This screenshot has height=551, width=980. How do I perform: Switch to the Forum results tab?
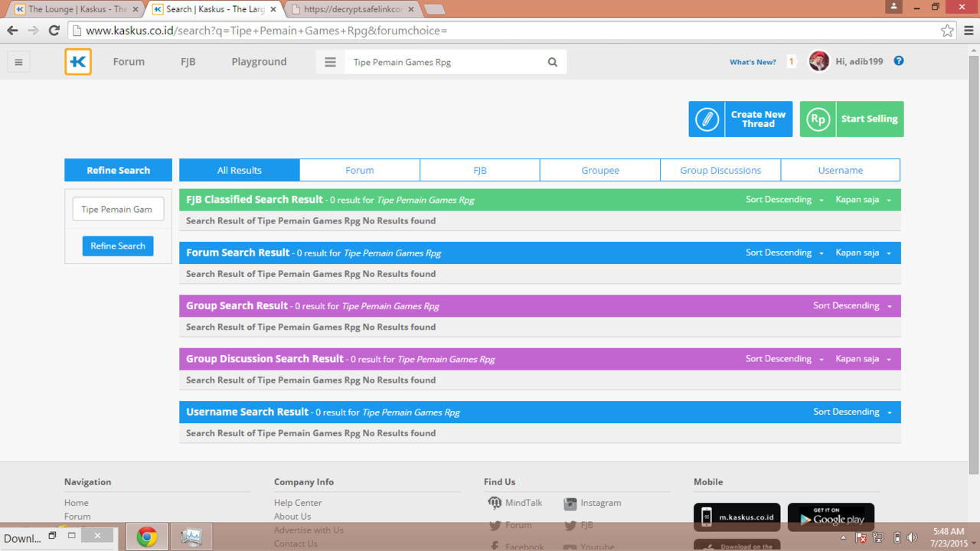(360, 170)
